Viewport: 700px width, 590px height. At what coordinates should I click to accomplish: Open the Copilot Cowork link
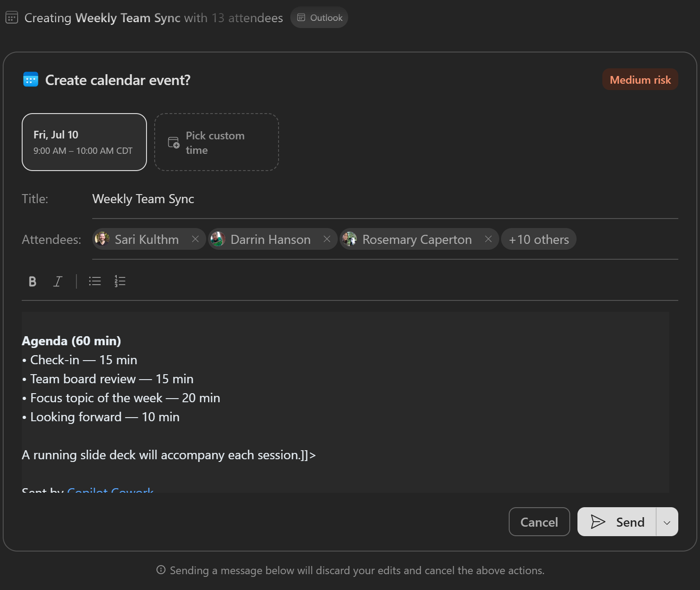coord(110,490)
